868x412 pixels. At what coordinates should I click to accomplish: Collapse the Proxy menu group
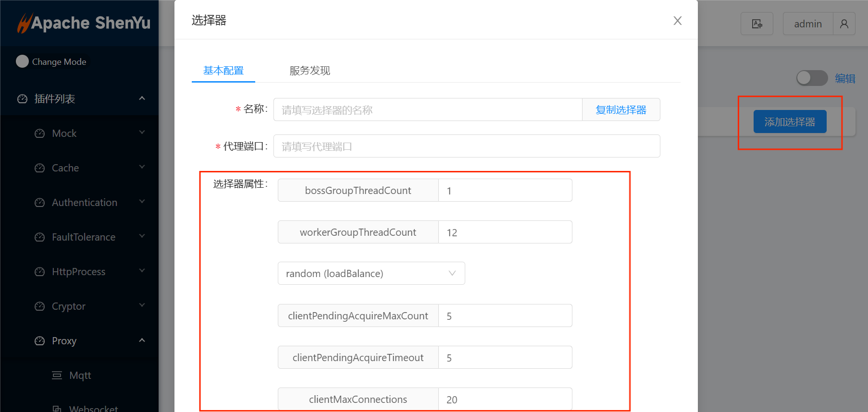142,340
